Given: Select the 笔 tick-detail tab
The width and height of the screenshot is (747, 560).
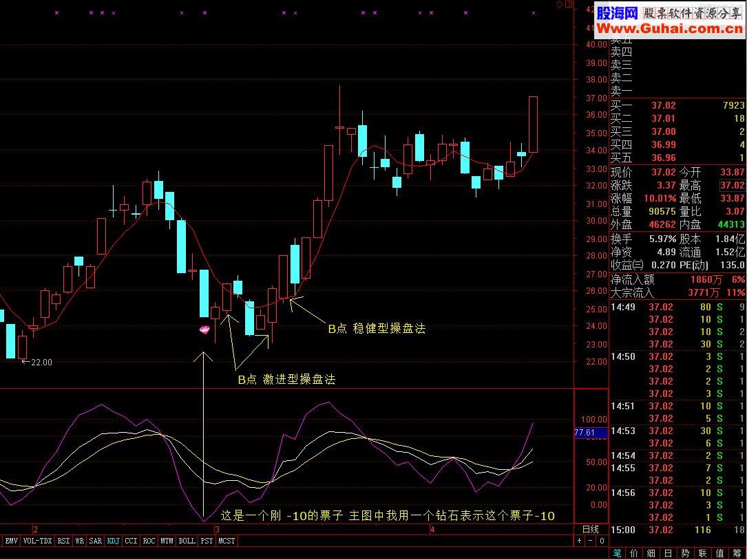Looking at the screenshot, I should (617, 553).
